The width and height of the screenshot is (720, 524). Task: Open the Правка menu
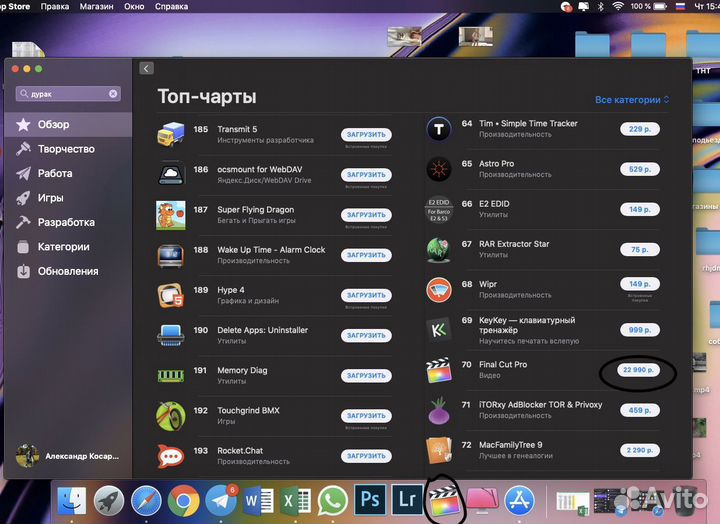point(55,6)
